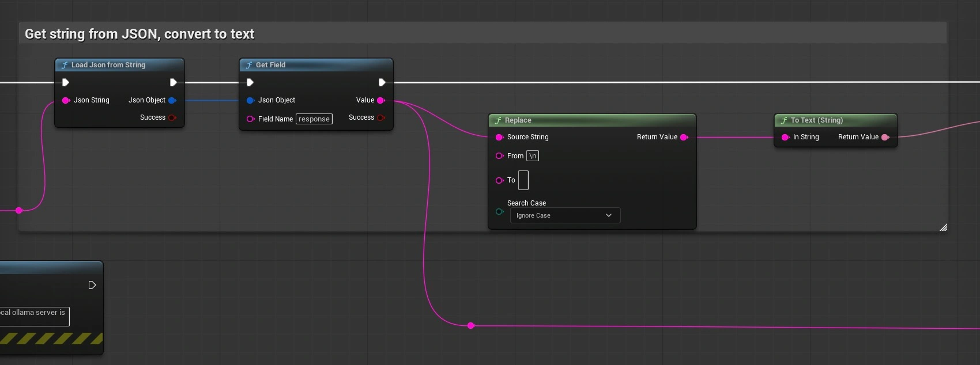Click Return Value pin on To Text node
The height and width of the screenshot is (365, 980).
(885, 137)
